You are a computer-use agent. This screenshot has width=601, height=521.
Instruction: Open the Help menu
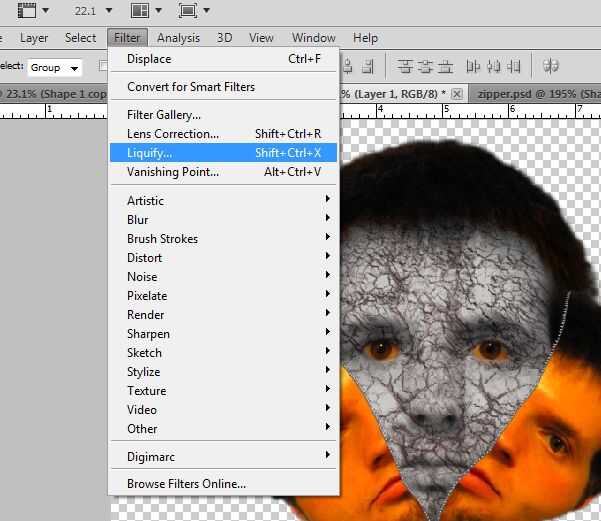click(365, 38)
